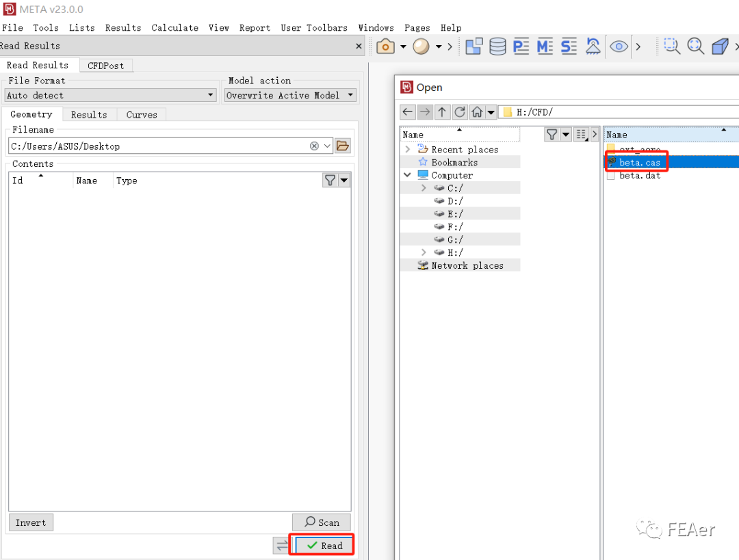Click the back arrow in Open dialog
Image resolution: width=739 pixels, height=560 pixels.
pyautogui.click(x=408, y=112)
